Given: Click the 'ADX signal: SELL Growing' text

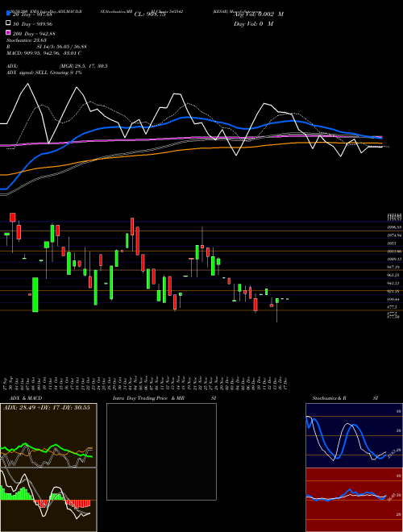Looking at the screenshot, I should point(44,73).
